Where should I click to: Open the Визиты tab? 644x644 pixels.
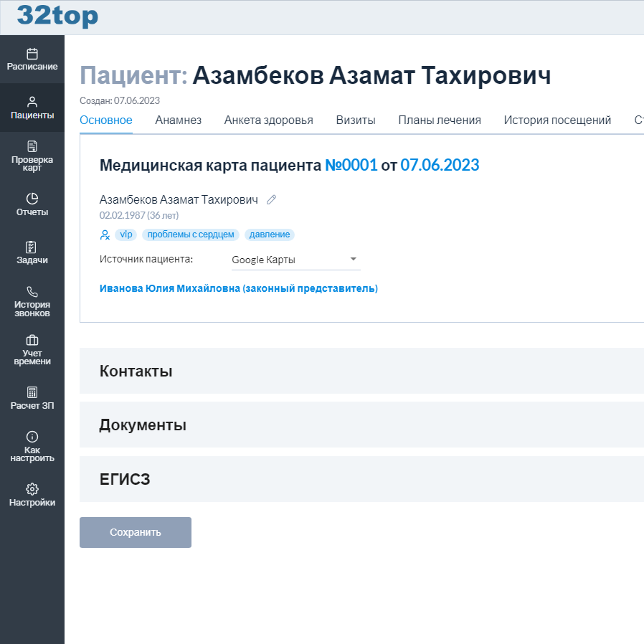point(356,120)
